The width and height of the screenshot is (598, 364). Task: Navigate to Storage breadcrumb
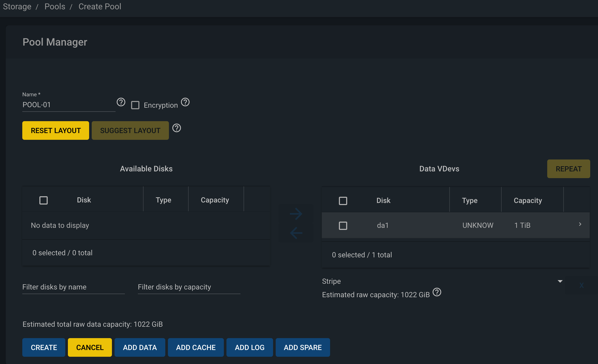coord(17,6)
